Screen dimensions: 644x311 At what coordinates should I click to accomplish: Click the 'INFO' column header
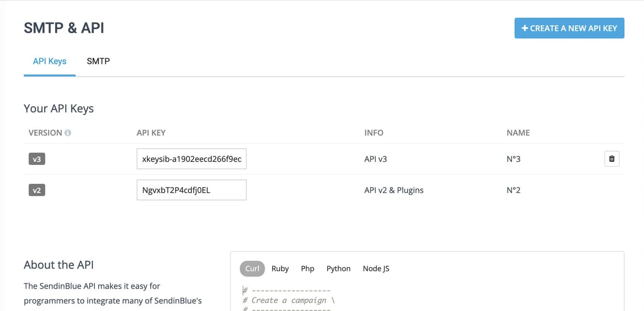click(374, 133)
